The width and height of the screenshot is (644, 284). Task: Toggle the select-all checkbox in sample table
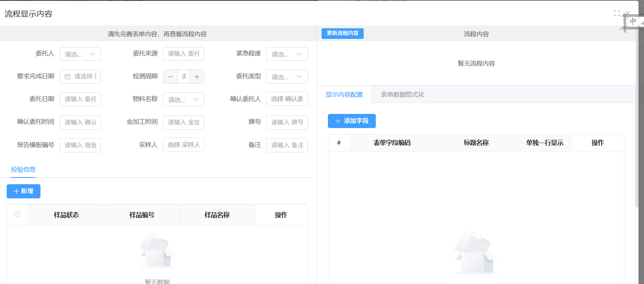click(17, 214)
